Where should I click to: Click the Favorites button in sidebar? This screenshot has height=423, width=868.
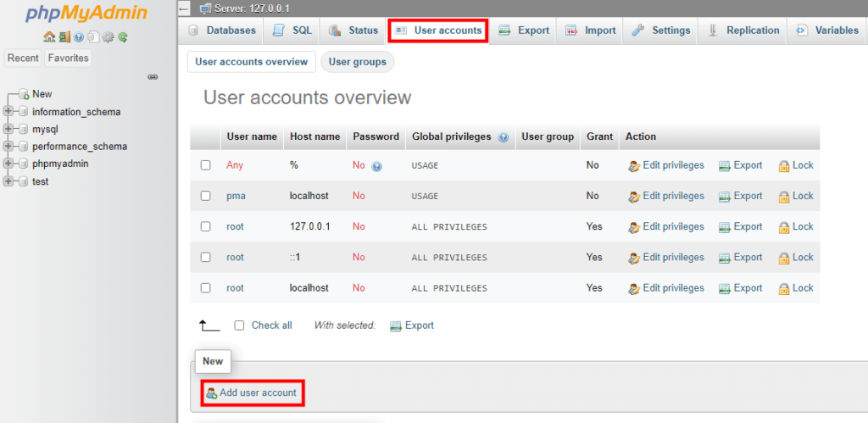pyautogui.click(x=67, y=58)
